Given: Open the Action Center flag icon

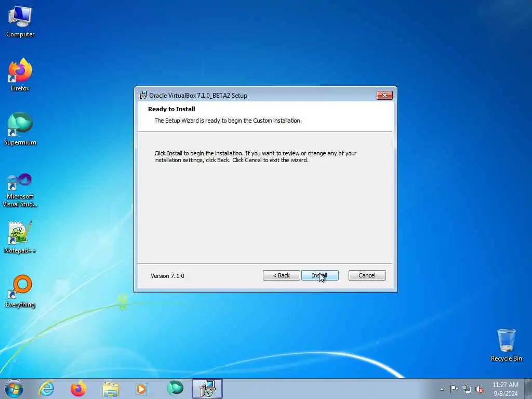Looking at the screenshot, I should coord(454,389).
